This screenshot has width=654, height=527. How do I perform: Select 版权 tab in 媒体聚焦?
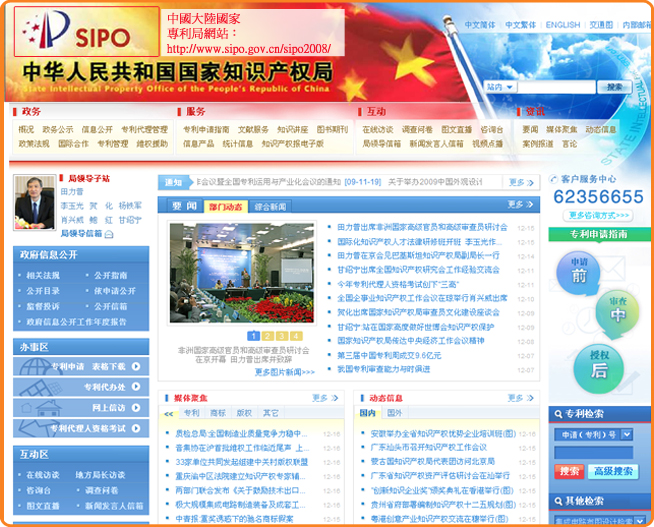[244, 413]
